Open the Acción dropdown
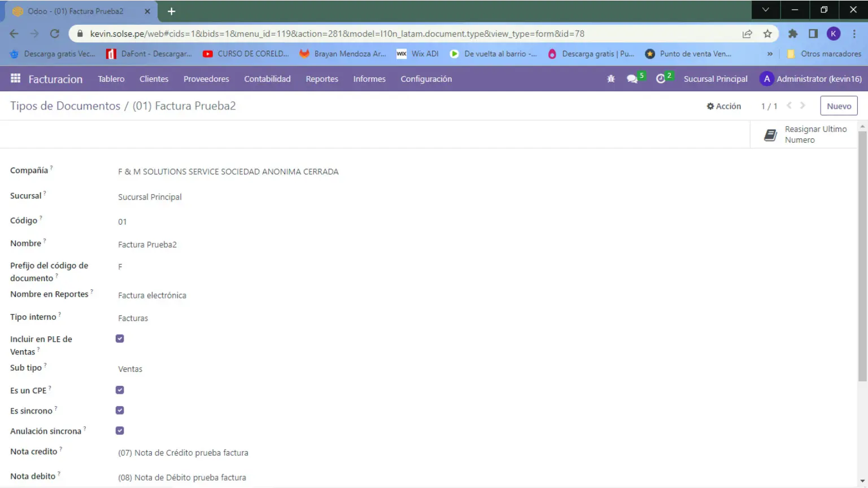This screenshot has width=868, height=488. tap(724, 106)
